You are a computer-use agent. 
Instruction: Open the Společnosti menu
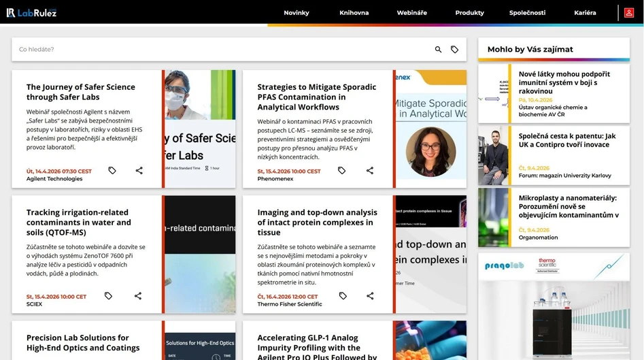[x=527, y=13]
